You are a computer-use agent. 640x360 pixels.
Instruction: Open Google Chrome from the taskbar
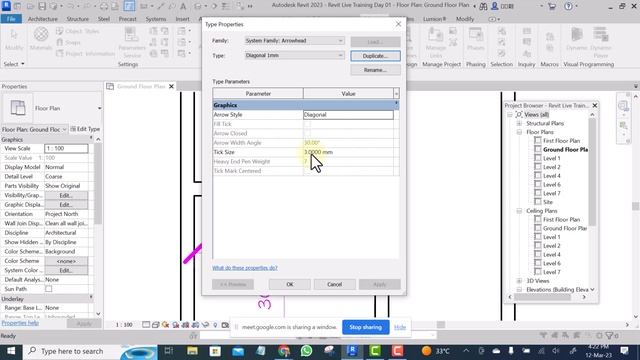click(284, 351)
